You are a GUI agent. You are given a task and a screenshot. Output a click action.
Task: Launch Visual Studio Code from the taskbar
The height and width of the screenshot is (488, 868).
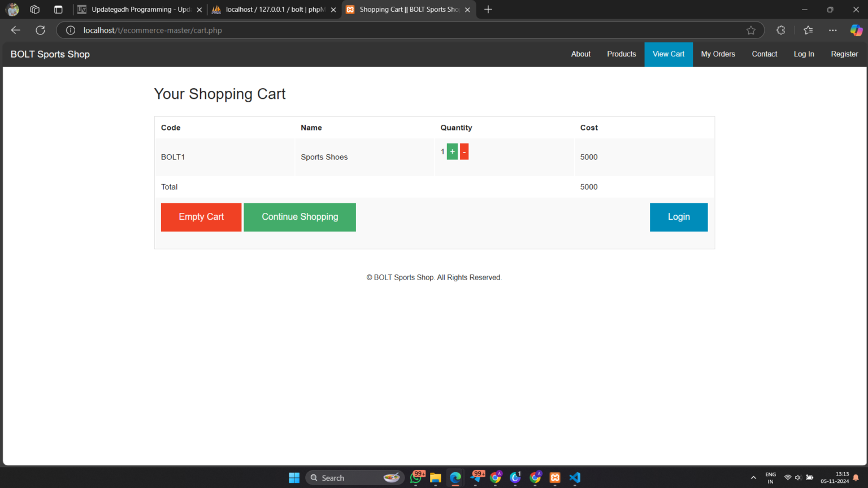575,478
